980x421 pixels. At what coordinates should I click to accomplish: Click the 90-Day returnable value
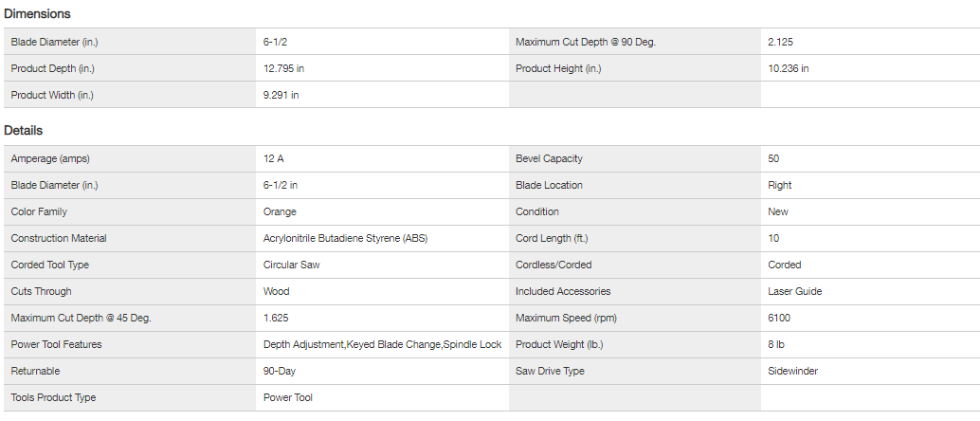(280, 371)
